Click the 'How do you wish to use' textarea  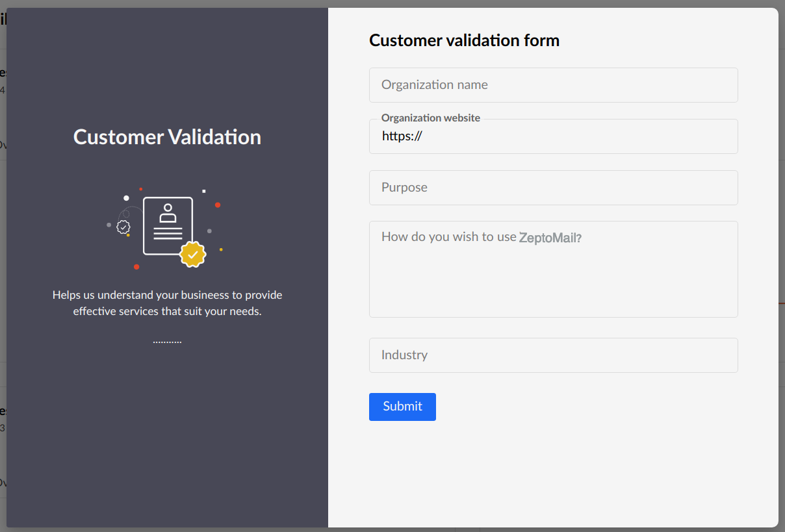(553, 269)
